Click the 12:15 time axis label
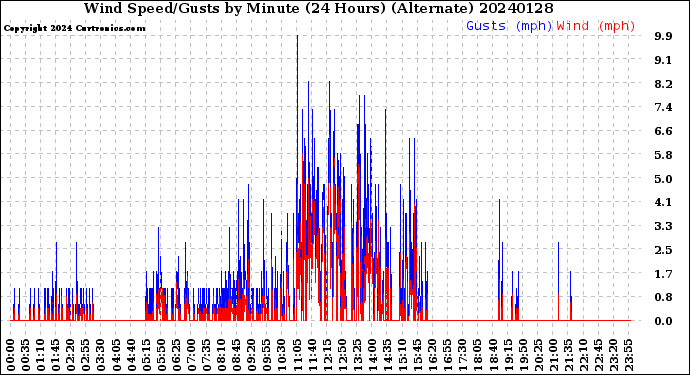 327,354
